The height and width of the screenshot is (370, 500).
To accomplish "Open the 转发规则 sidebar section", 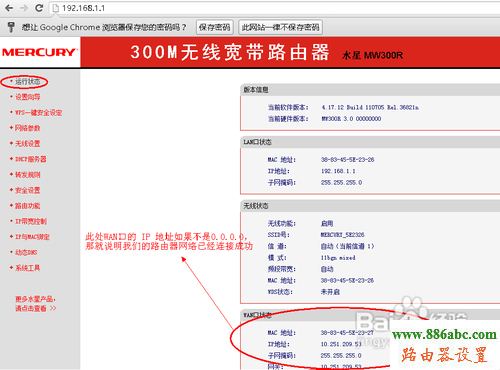I will click(x=28, y=175).
